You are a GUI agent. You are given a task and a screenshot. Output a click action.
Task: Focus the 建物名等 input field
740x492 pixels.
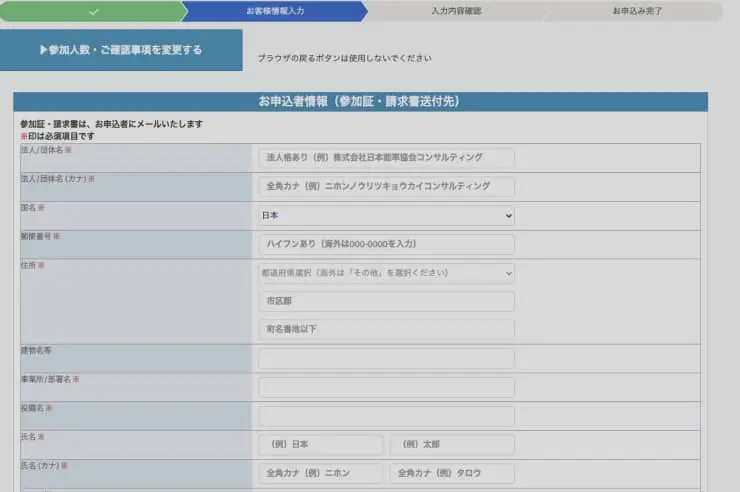(386, 359)
